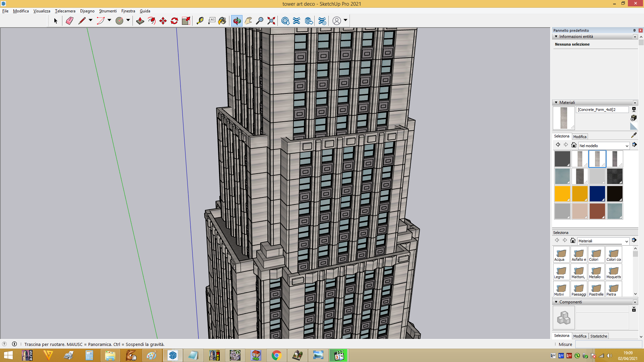Click the Zoom Extents tool
This screenshot has height=362, width=644.
271,21
